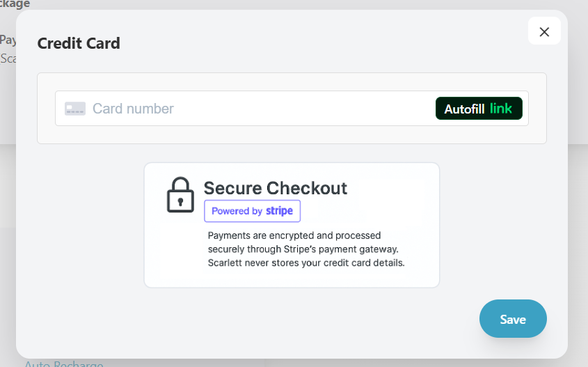Click the green link logo
This screenshot has width=588, height=367.
click(501, 109)
